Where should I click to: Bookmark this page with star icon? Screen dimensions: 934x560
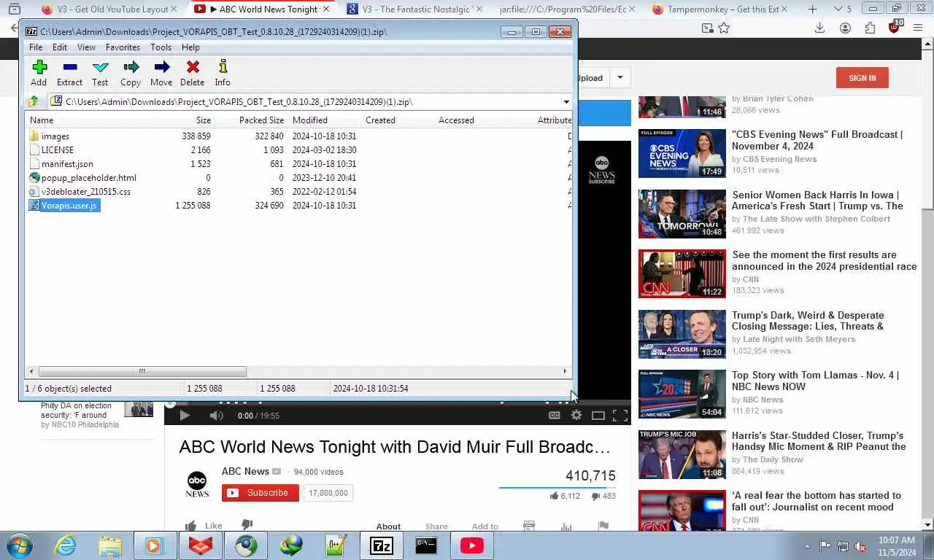click(x=724, y=28)
